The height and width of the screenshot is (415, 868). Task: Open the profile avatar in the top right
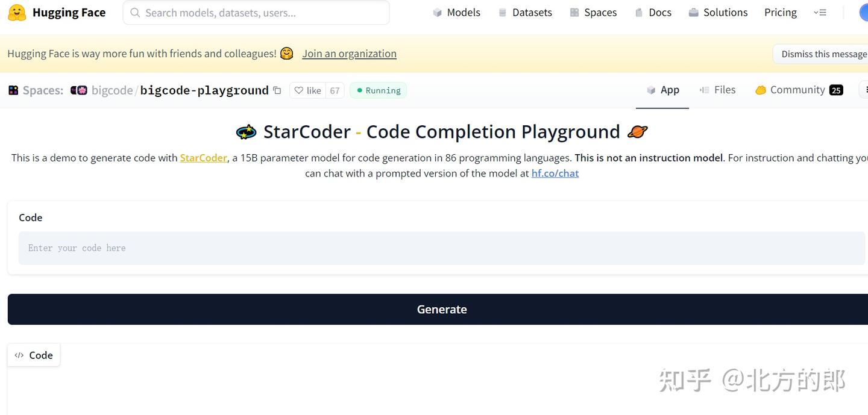coord(864,12)
